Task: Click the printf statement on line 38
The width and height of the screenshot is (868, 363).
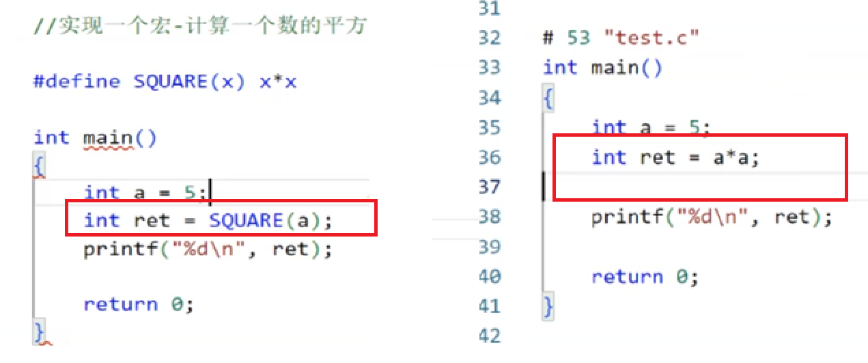Action: point(712,217)
